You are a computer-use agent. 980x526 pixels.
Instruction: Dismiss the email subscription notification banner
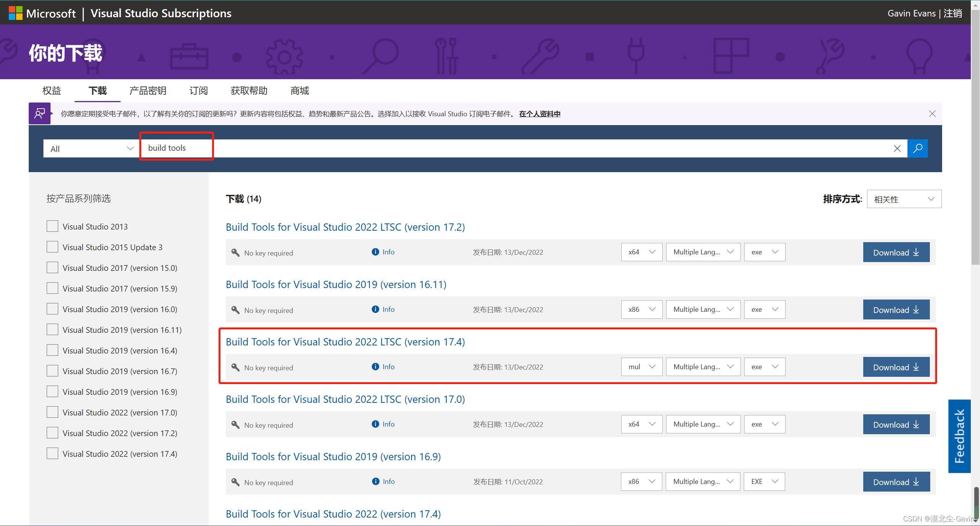coord(931,114)
